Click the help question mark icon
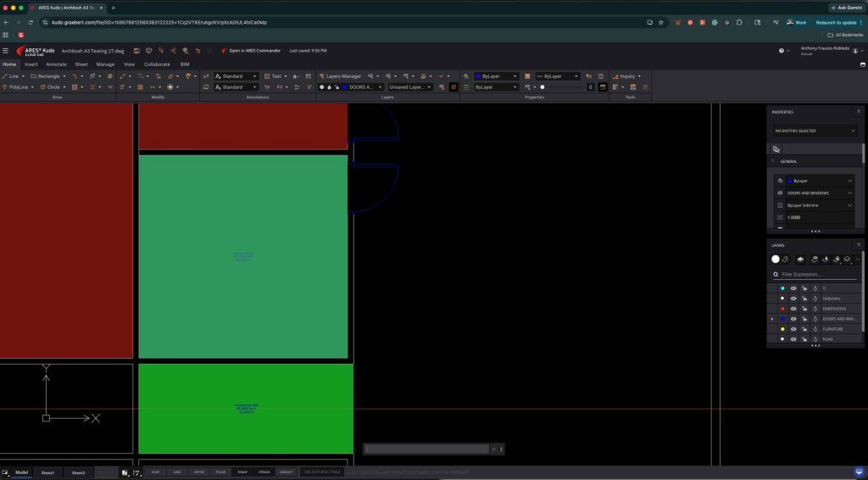 pos(781,50)
